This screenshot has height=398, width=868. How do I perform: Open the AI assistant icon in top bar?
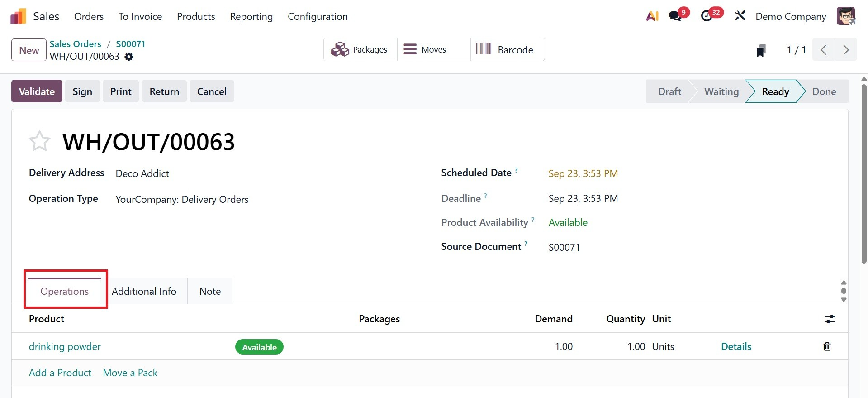point(652,16)
